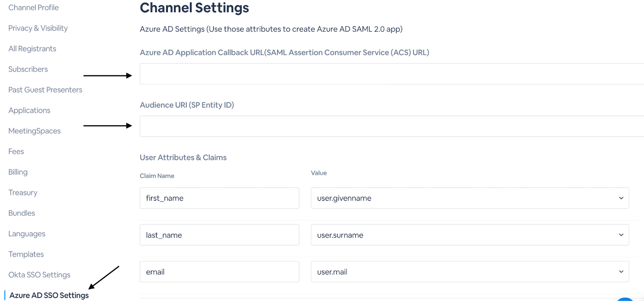
Task: Expand the user.givenname value dropdown
Action: (469, 198)
